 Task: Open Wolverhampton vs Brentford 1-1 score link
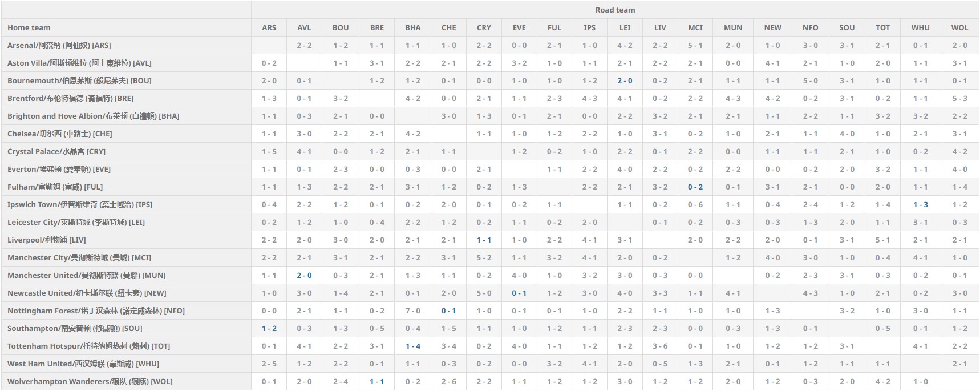376,381
